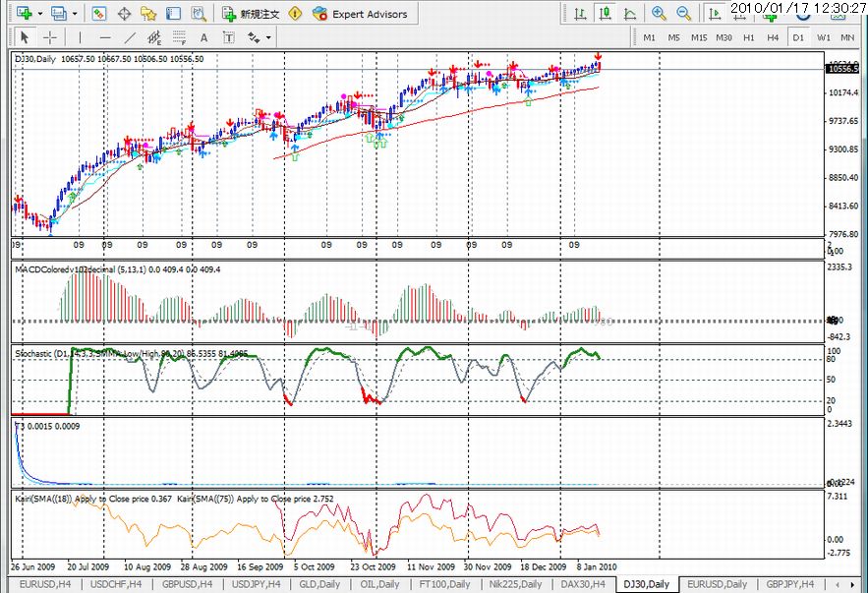Select the horizontal line drawing tool
This screenshot has height=593, width=868.
click(x=105, y=37)
